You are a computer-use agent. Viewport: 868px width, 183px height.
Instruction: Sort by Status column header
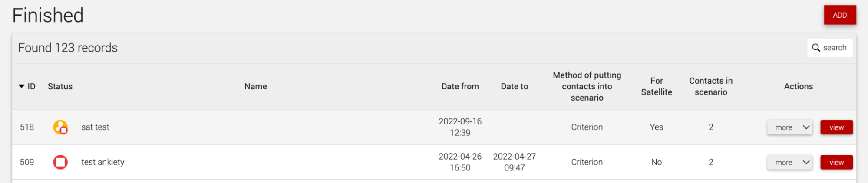point(60,86)
